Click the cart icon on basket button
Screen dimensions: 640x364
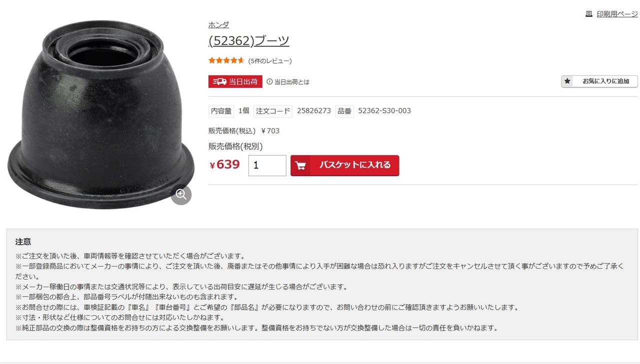click(x=300, y=165)
